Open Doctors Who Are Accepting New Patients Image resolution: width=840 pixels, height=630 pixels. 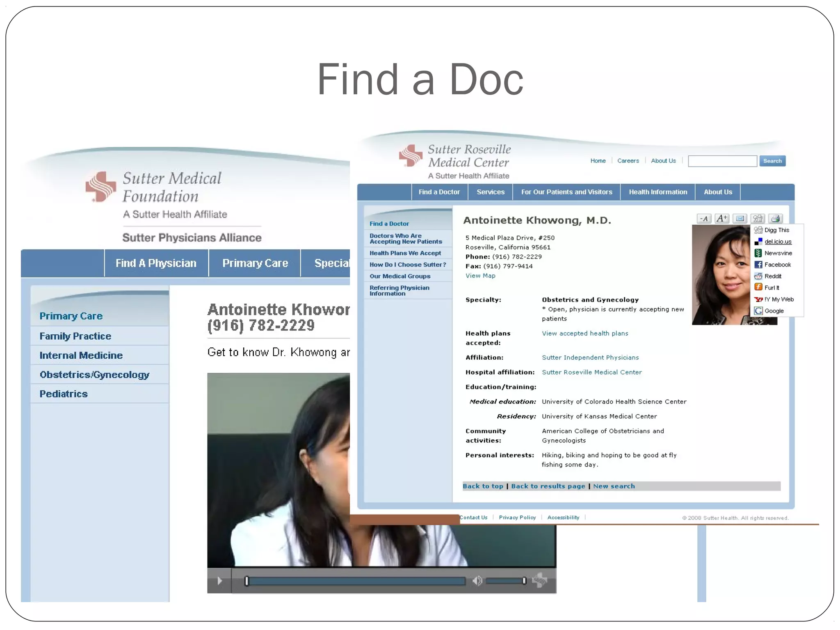pos(406,239)
